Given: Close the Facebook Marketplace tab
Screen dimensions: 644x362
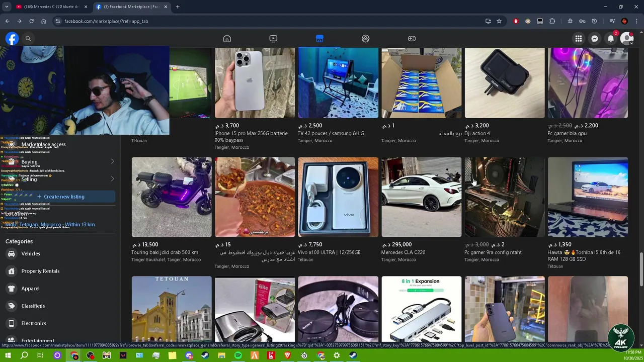Looking at the screenshot, I should pyautogui.click(x=166, y=7).
